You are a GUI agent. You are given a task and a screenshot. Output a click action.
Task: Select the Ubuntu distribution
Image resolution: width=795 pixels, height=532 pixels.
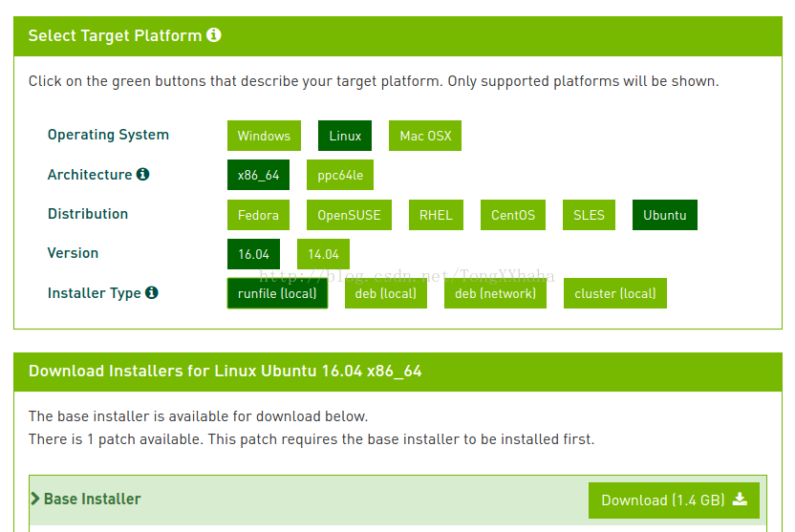click(665, 215)
